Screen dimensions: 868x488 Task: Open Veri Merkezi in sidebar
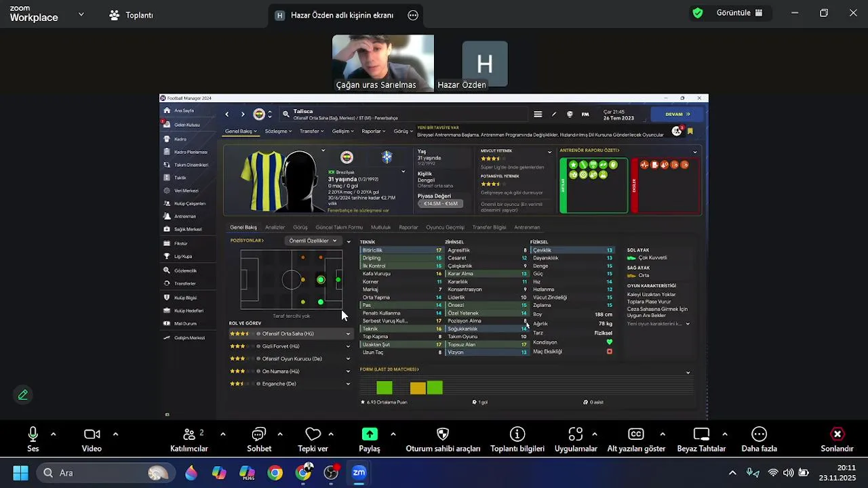coord(182,190)
